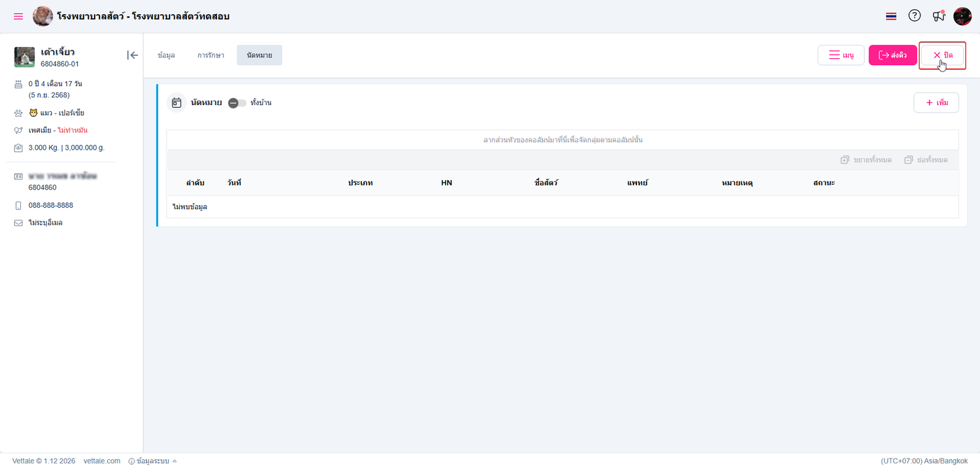Click the appointment calendar icon

[176, 102]
